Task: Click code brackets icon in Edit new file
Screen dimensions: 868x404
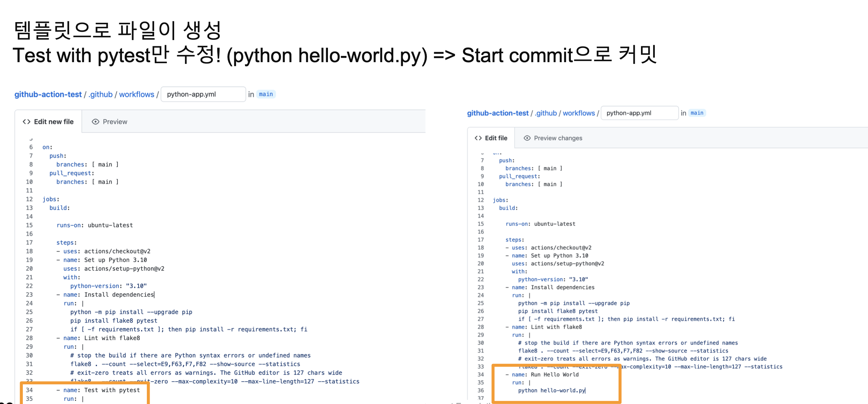Action: (26, 122)
